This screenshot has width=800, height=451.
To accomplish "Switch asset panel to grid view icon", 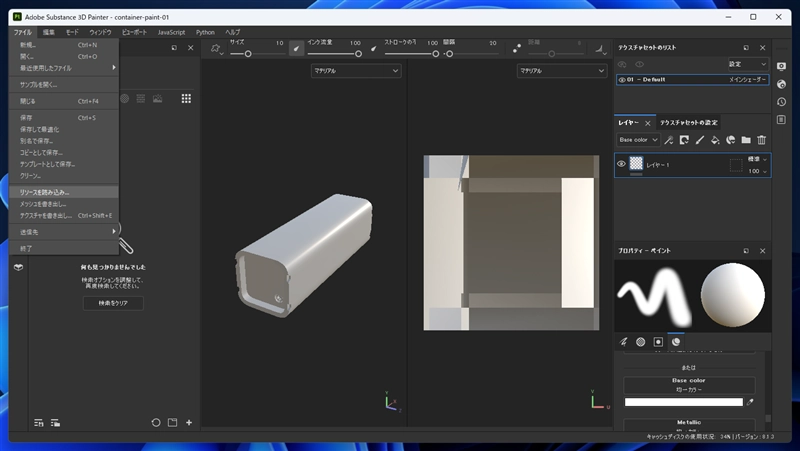I will [186, 98].
